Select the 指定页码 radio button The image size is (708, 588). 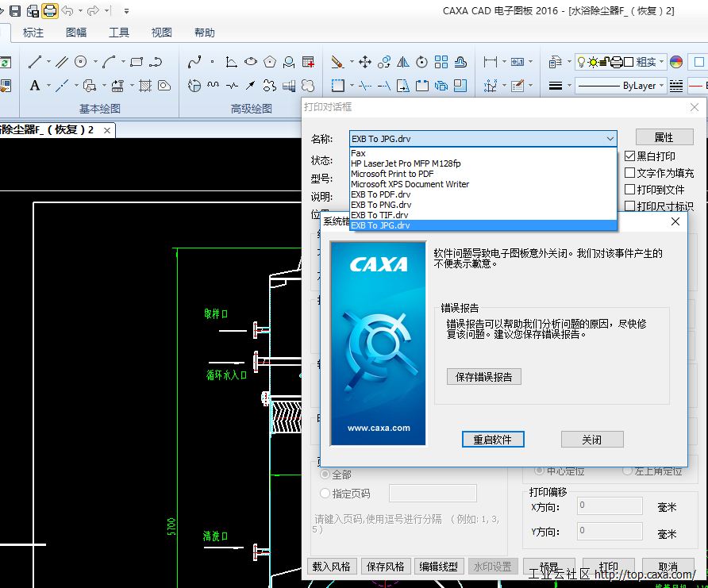(325, 494)
